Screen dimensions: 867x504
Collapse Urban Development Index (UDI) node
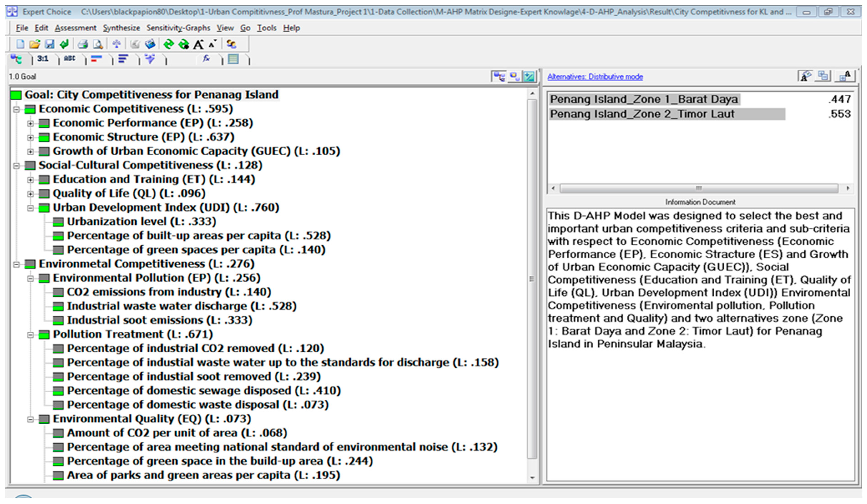31,208
